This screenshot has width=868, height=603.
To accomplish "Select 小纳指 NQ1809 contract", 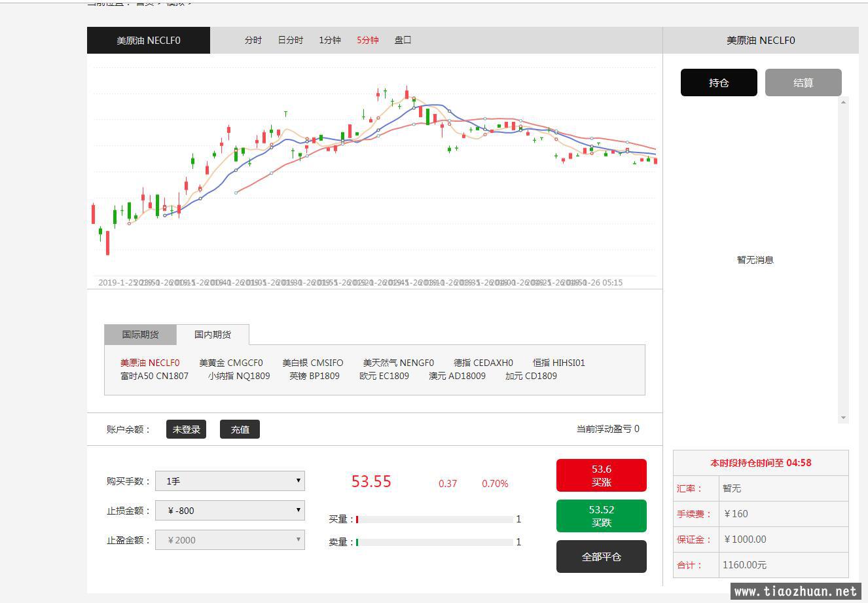I will 239,376.
